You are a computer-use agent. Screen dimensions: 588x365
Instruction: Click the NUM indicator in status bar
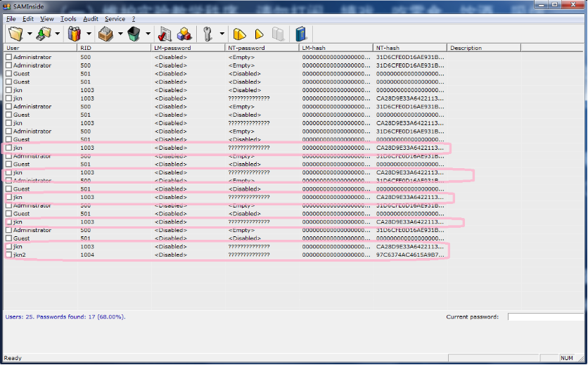[567, 358]
